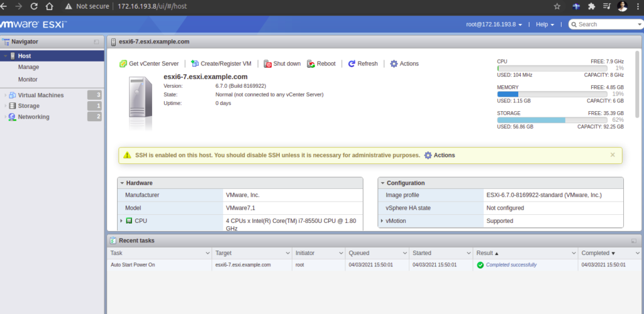Screen dimensions: 644x314
Task: Click the Create/Register VM icon
Action: point(195,63)
